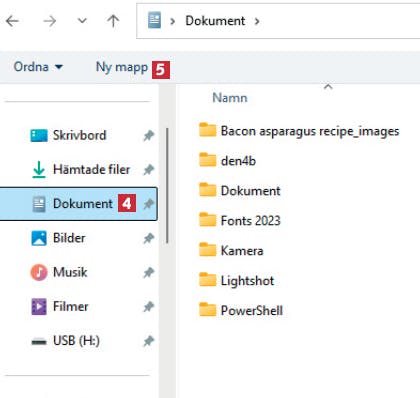Open the Ordna dropdown menu
The image size is (420, 398).
tap(38, 67)
